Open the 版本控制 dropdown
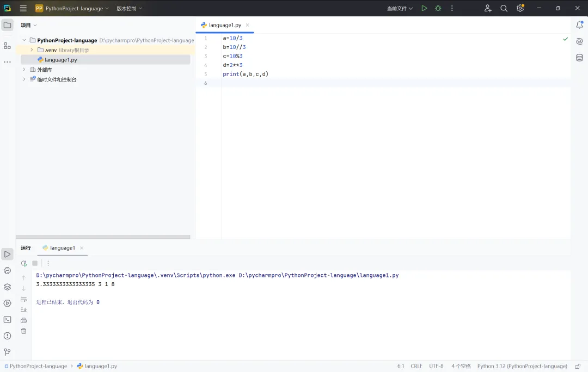 coord(130,8)
